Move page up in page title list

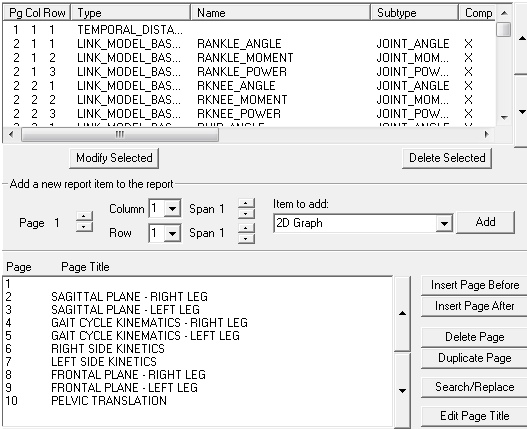pyautogui.click(x=402, y=313)
